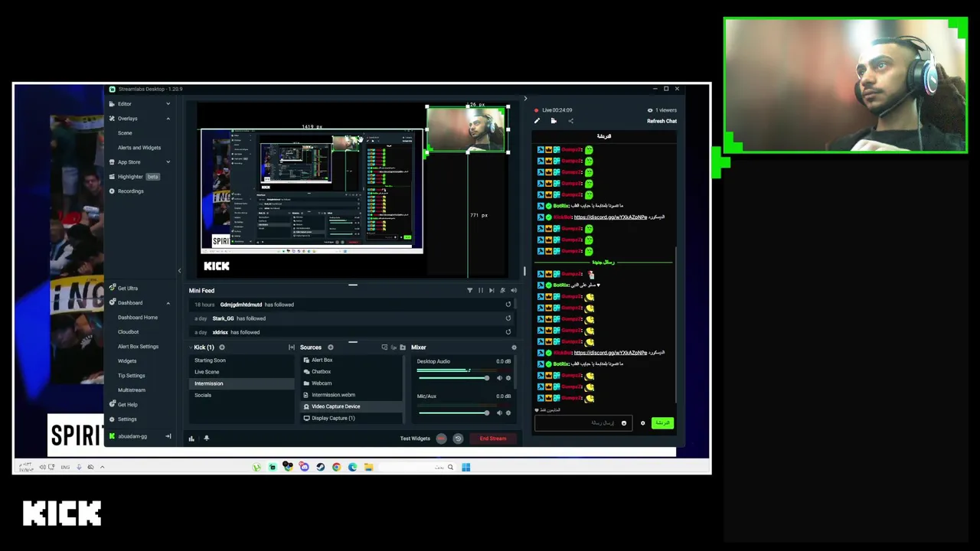The width and height of the screenshot is (980, 551).
Task: Replay the Gdmjgdmhtdmutd follow alert
Action: (x=508, y=305)
